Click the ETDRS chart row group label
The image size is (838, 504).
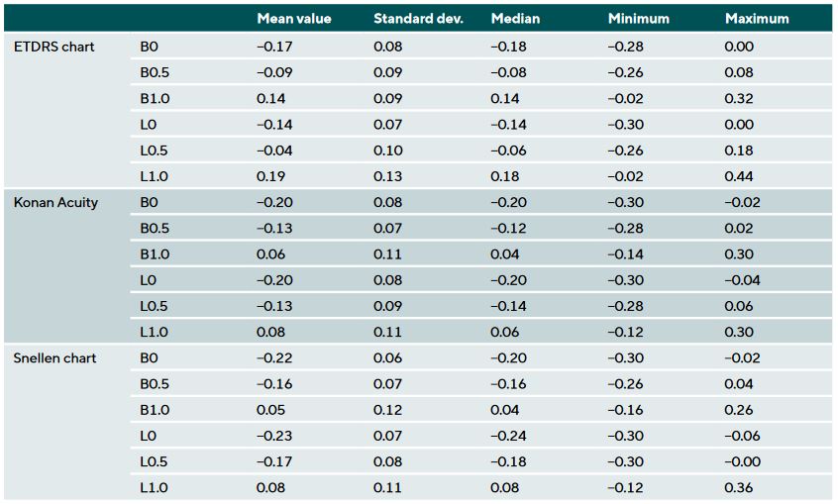[x=54, y=47]
